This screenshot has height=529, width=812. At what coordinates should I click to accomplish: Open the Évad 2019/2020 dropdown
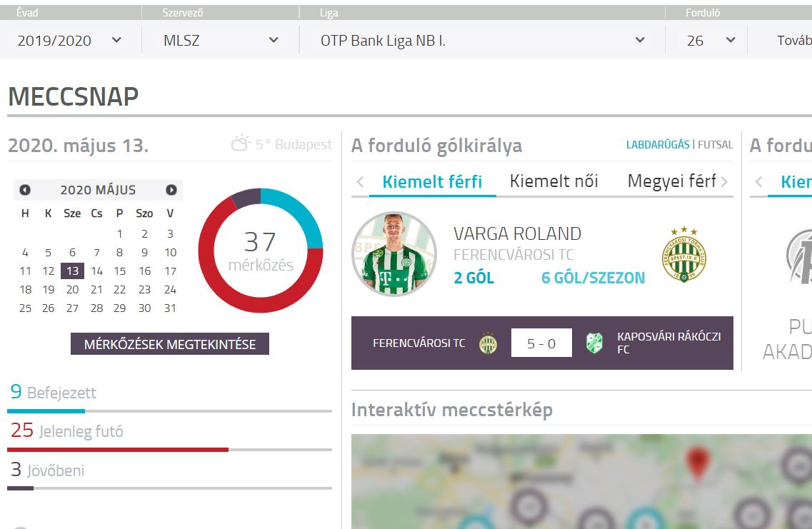pos(70,41)
